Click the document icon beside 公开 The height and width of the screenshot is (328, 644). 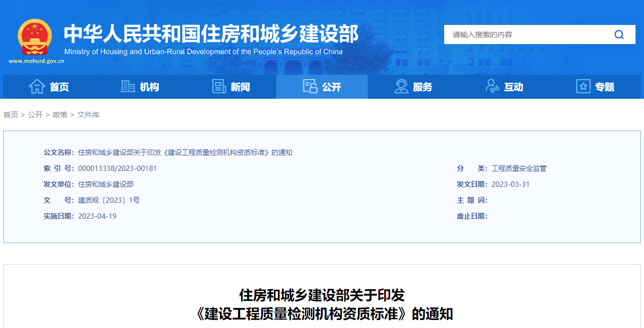pos(310,87)
